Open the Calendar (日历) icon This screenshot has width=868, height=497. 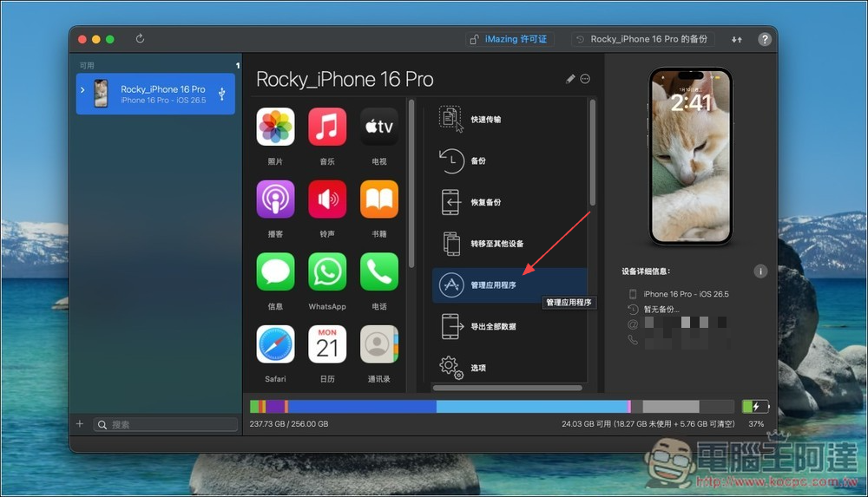[327, 344]
